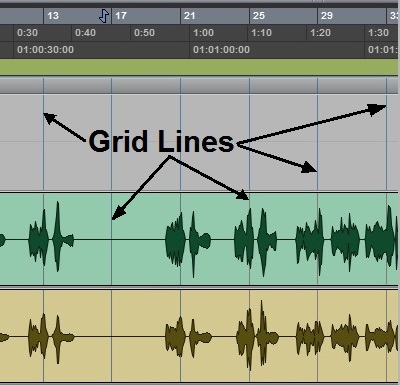Image resolution: width=400 pixels, height=385 pixels.
Task: Click 0:50 on the Min:Secs ruler
Action: (x=144, y=33)
